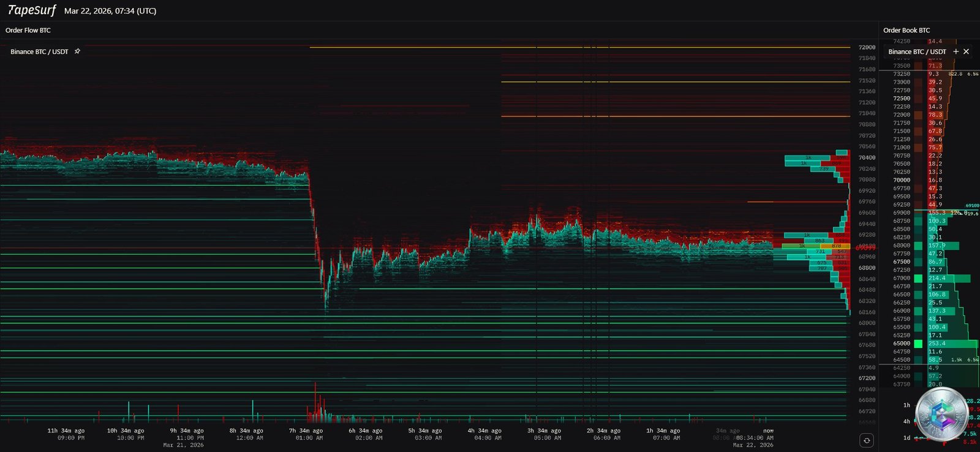This screenshot has height=452, width=980.
Task: Click the 11h 34m ago time axis label
Action: (x=66, y=431)
